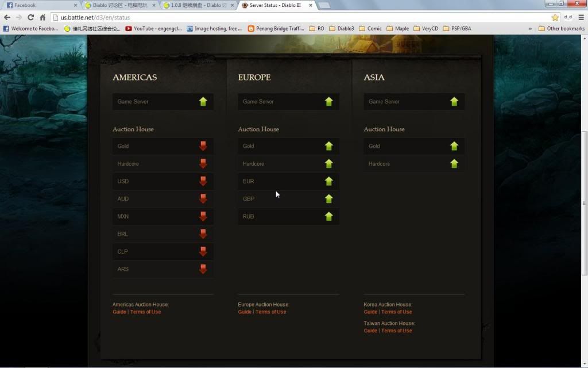Open Welcome to Facebook bookmark

tap(31, 29)
